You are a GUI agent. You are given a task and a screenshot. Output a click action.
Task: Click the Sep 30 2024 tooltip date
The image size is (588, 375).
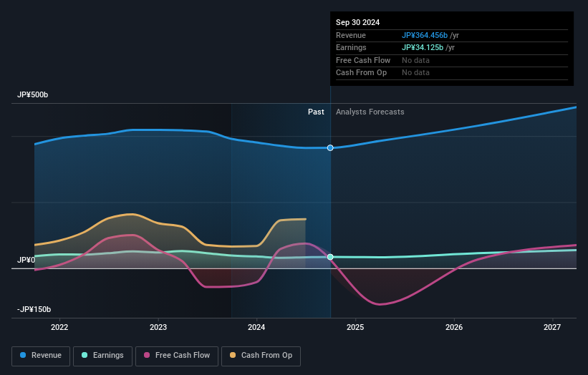[x=358, y=22]
